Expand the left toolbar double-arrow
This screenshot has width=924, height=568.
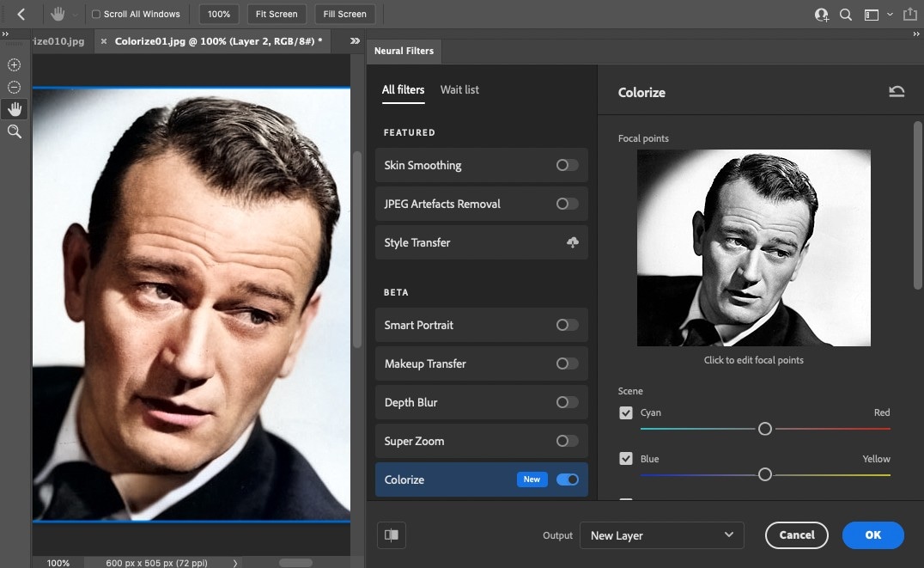[x=5, y=34]
